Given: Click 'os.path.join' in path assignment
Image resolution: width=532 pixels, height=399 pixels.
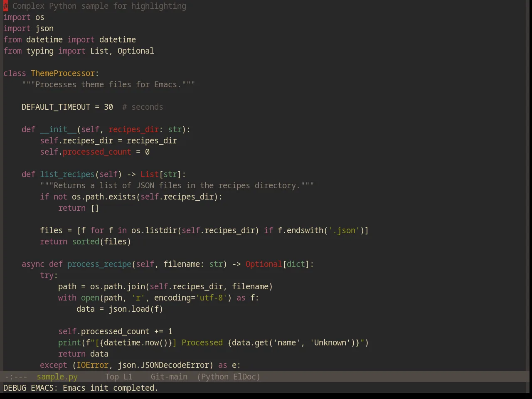Looking at the screenshot, I should [x=118, y=287].
